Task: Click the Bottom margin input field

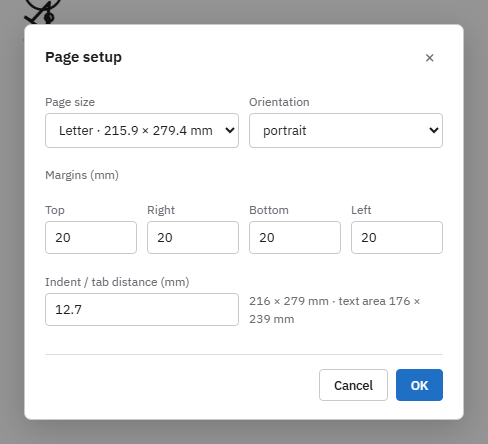Action: [295, 237]
